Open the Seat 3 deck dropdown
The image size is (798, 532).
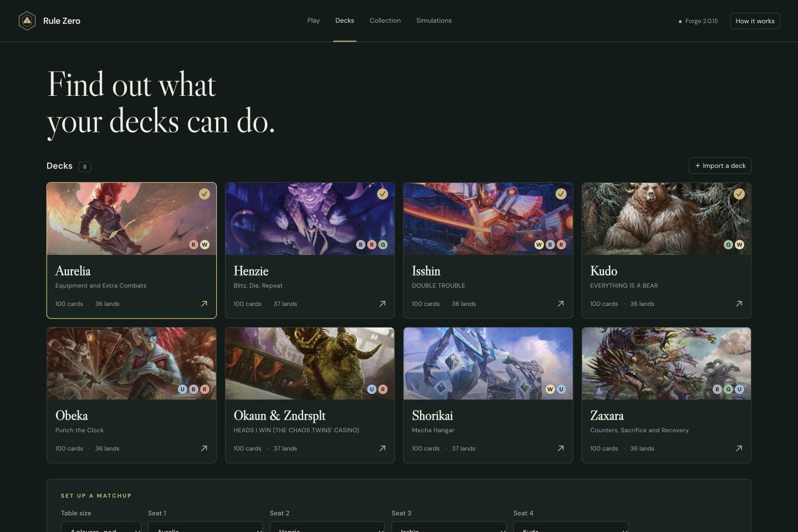tap(449, 527)
